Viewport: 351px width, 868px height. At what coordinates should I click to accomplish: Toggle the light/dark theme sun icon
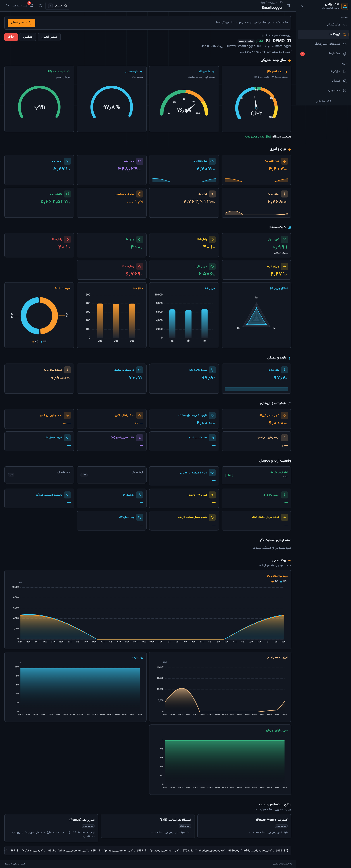click(40, 6)
